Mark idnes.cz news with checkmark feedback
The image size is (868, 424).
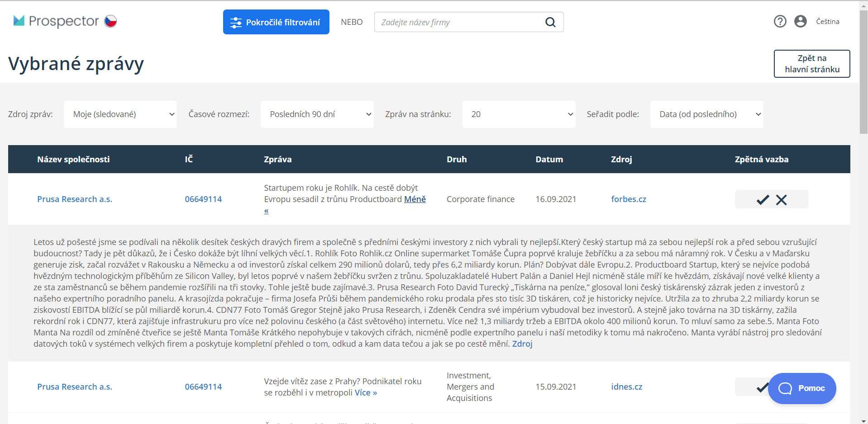[762, 387]
